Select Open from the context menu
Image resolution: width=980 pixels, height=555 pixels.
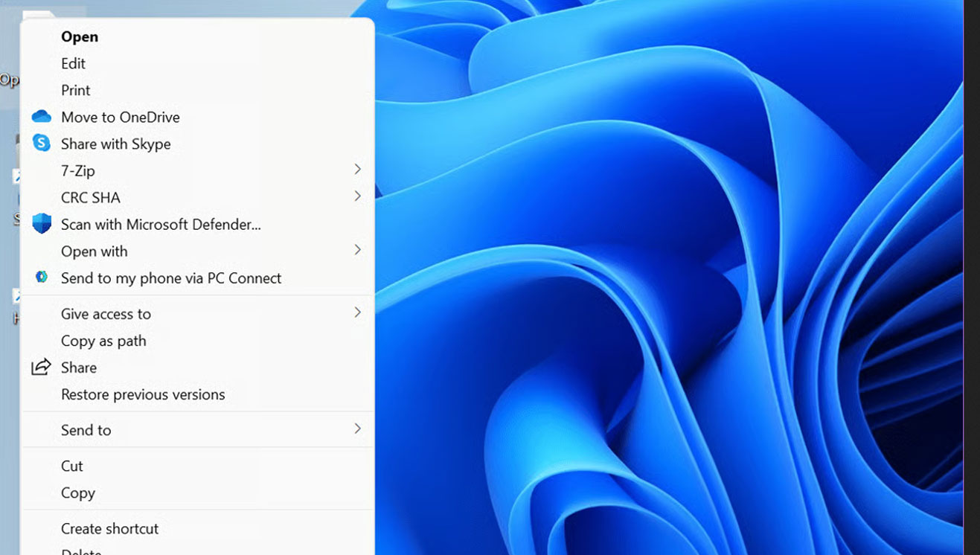(79, 36)
